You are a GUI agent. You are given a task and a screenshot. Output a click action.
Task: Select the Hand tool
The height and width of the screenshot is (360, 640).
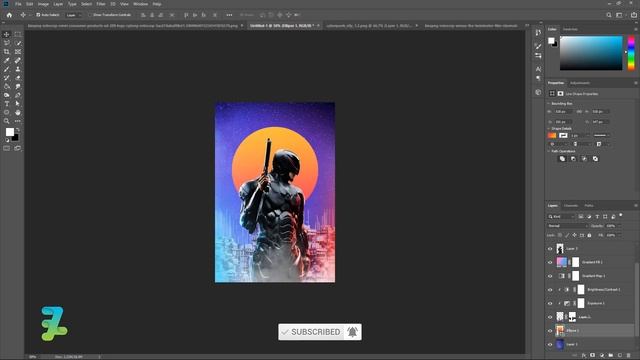(x=18, y=112)
